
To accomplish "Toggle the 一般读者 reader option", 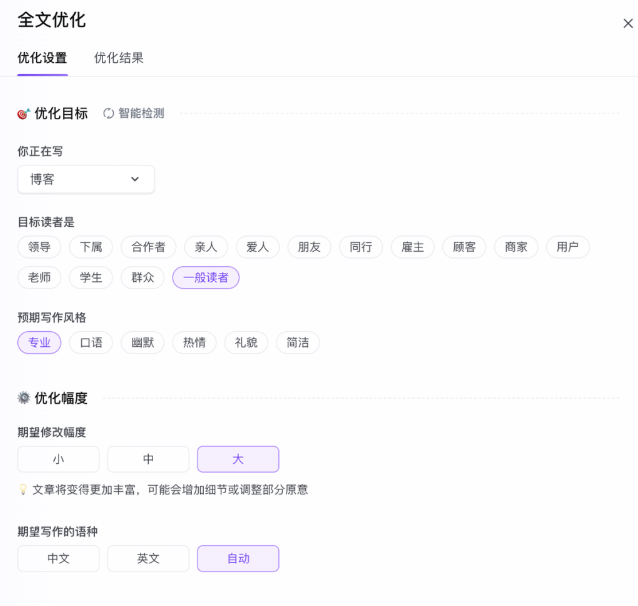I will click(206, 277).
